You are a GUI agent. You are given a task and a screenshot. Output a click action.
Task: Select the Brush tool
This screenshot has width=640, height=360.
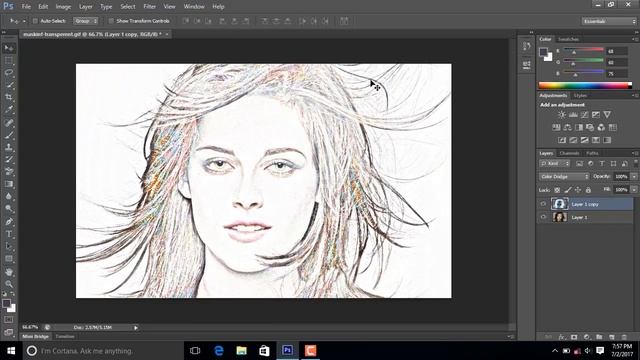[x=9, y=135]
